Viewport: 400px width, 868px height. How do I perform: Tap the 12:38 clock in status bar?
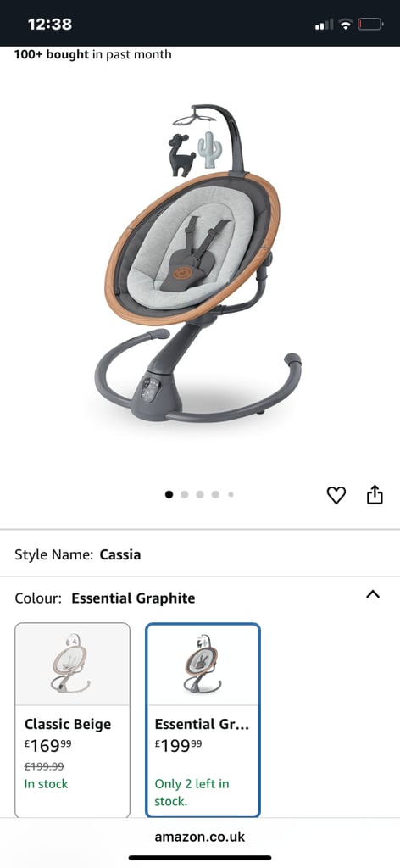50,25
